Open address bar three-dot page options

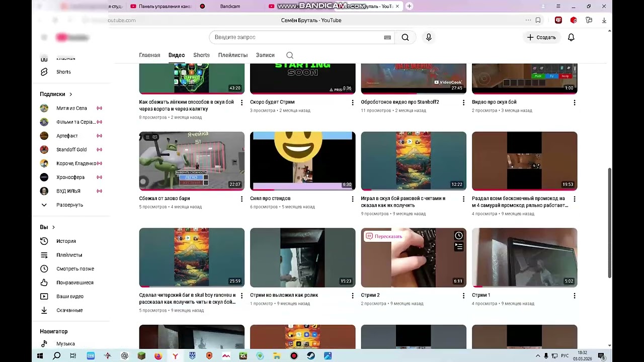(528, 20)
